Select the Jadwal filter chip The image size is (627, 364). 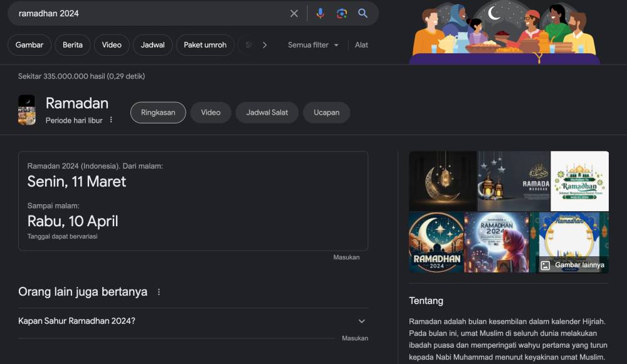tap(153, 45)
